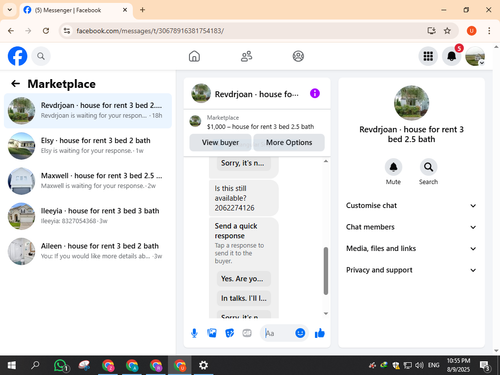
Task: Attach a photo file icon
Action: (212, 333)
